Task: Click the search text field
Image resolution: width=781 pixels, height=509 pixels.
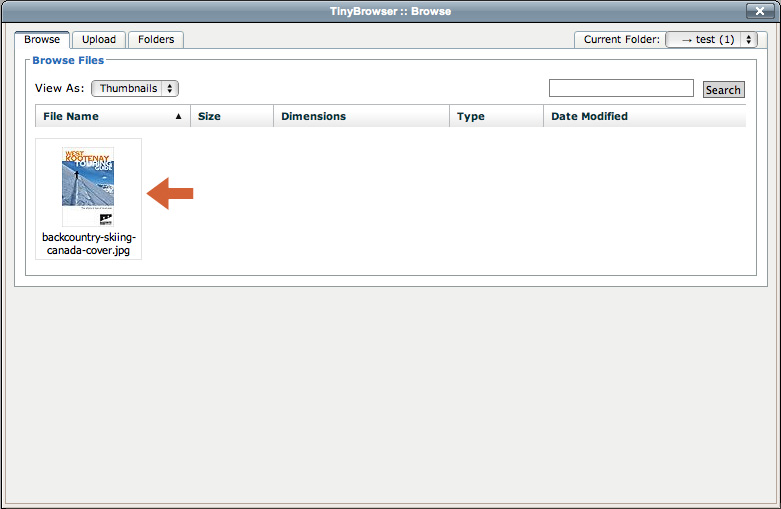Action: pyautogui.click(x=621, y=88)
